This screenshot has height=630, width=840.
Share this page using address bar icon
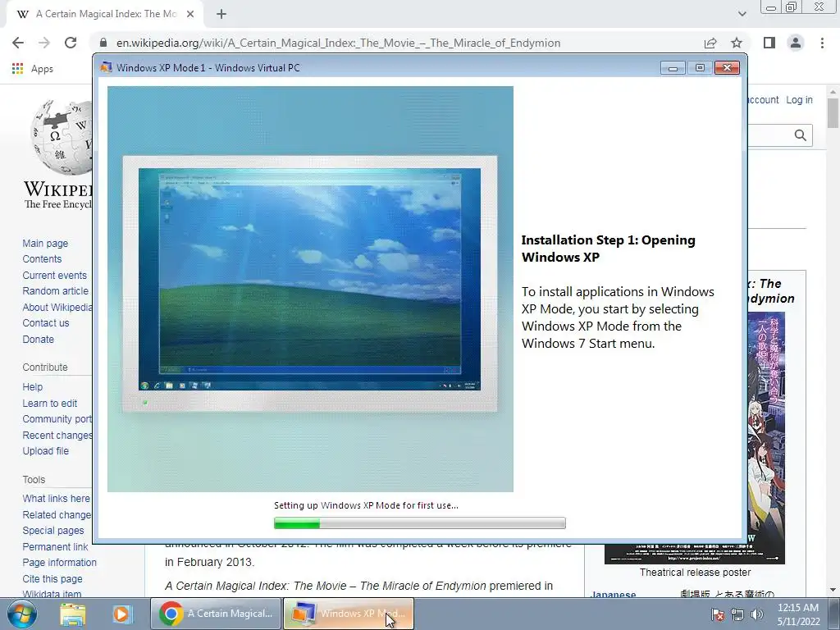[x=710, y=43]
